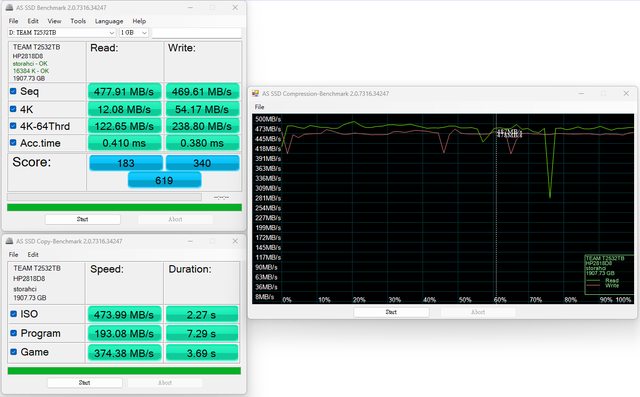Click the AS SSD Benchmark title bar icon
640x397 pixels.
9,7
